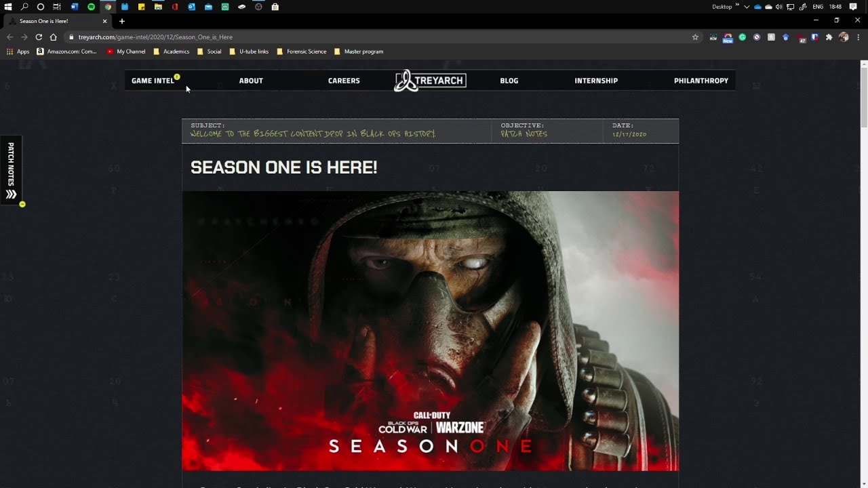Open Mail app from the taskbar

click(208, 7)
